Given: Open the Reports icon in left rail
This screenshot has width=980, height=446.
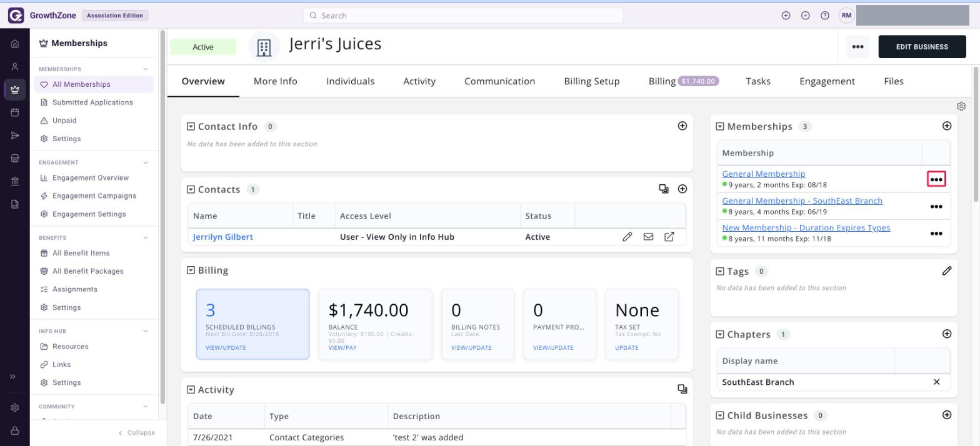Looking at the screenshot, I should [x=15, y=204].
